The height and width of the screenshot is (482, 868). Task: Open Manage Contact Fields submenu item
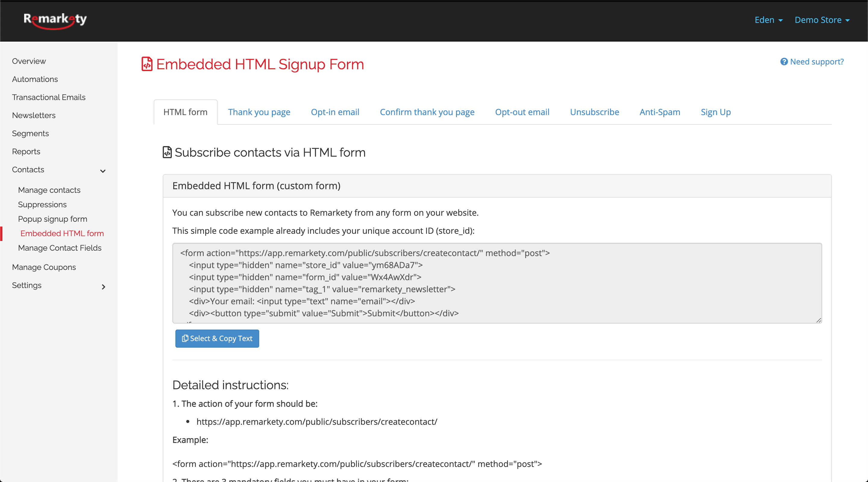[60, 248]
